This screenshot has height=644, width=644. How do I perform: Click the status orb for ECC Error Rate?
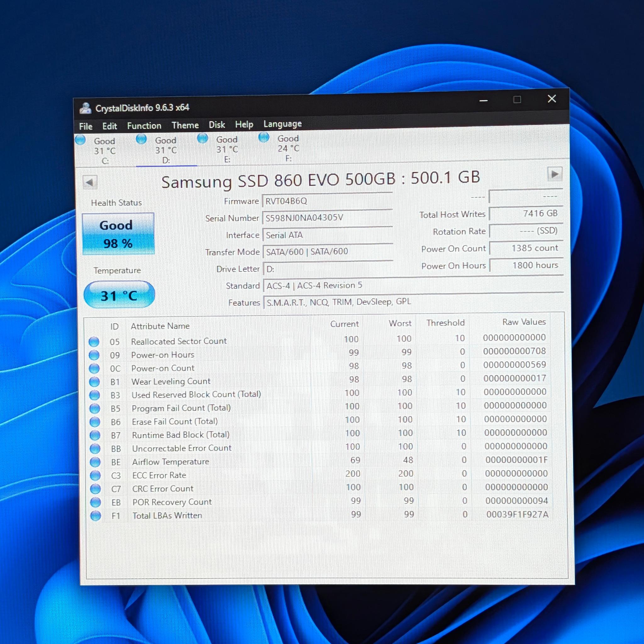(x=95, y=475)
